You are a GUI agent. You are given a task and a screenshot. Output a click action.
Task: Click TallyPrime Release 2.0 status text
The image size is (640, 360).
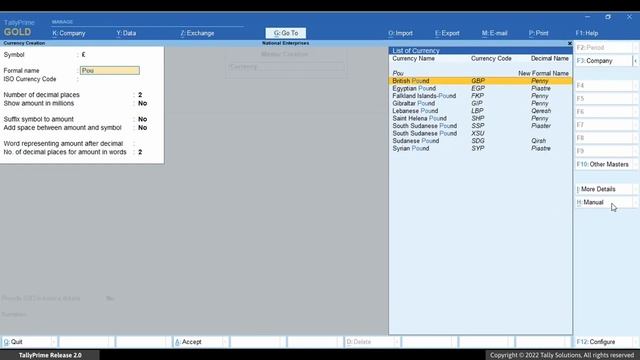click(x=50, y=355)
